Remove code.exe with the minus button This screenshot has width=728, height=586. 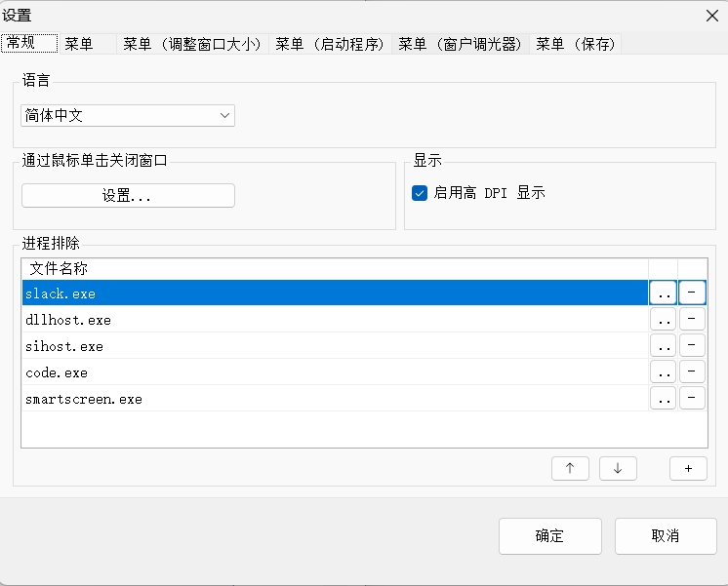tap(692, 372)
